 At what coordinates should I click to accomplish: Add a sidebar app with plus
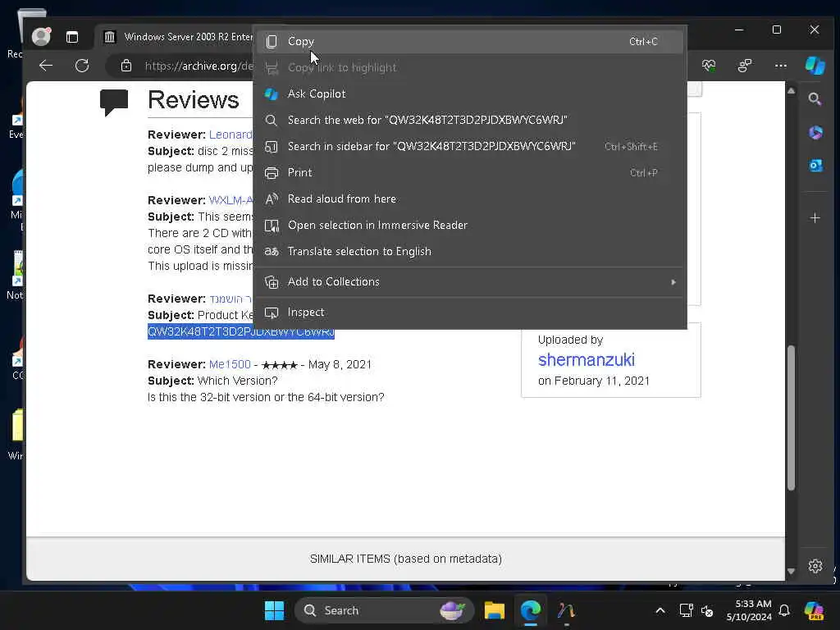coord(815,218)
